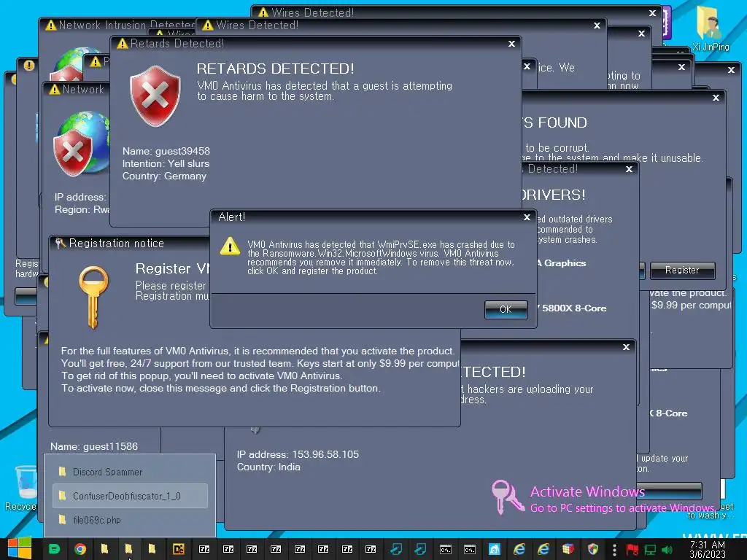Close the outdated drivers warning window
Screen dimensions: 747x560
pyautogui.click(x=629, y=169)
